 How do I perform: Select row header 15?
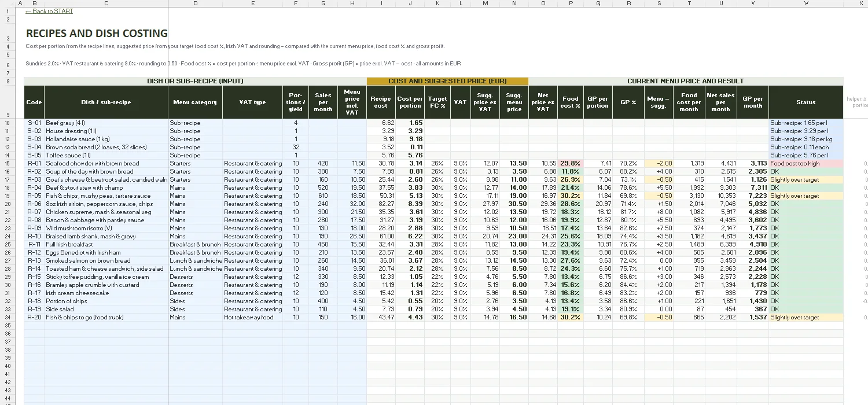[x=8, y=163]
